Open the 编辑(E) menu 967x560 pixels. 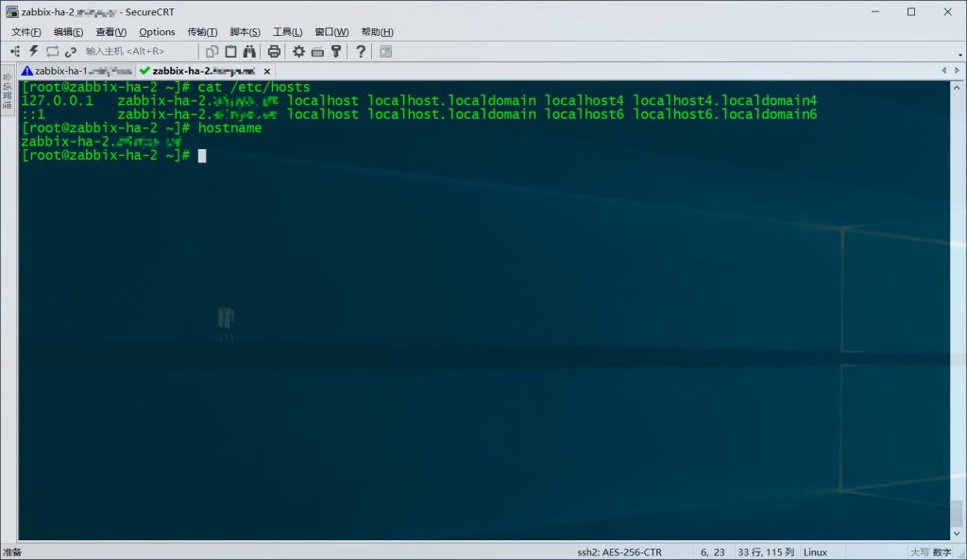pyautogui.click(x=68, y=32)
